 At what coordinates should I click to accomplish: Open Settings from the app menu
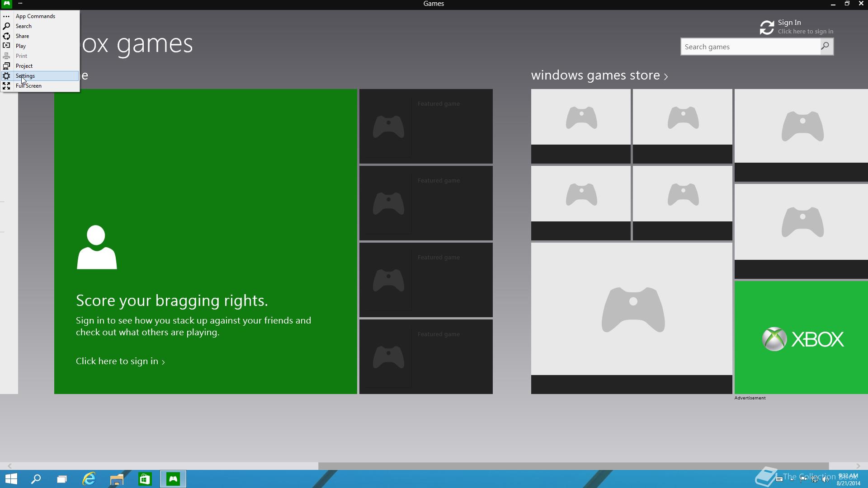(40, 76)
